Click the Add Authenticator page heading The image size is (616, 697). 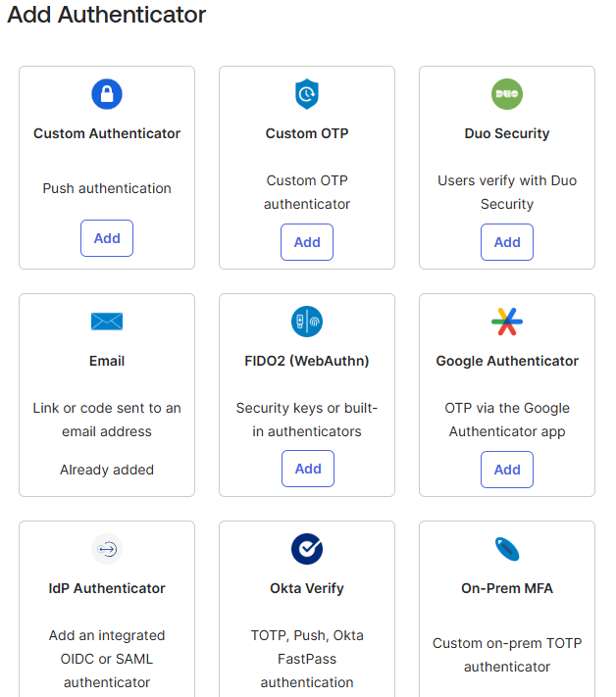click(x=107, y=15)
